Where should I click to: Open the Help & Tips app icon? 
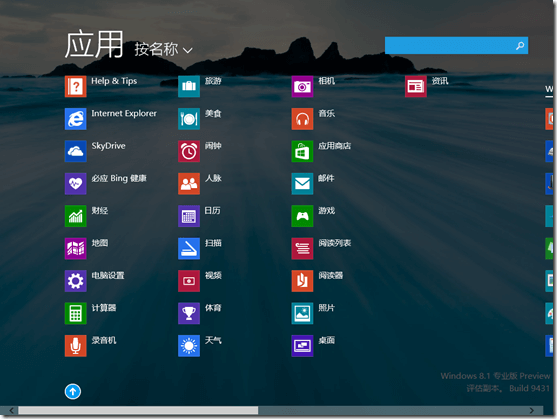click(x=75, y=86)
